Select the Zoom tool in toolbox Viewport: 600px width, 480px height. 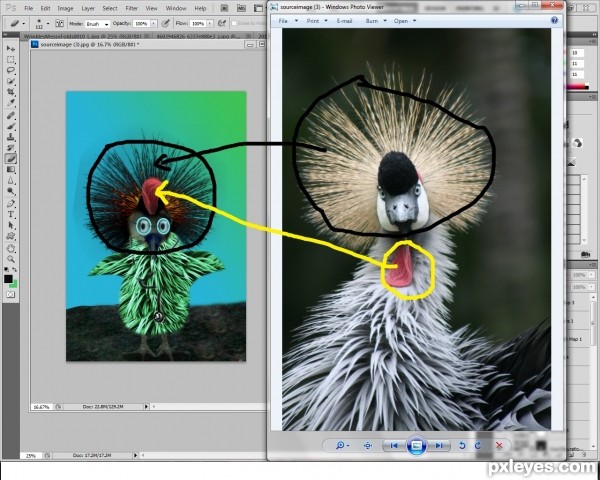click(11, 259)
